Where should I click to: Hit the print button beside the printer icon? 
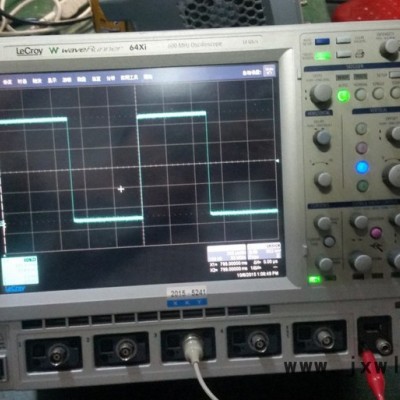343,54
